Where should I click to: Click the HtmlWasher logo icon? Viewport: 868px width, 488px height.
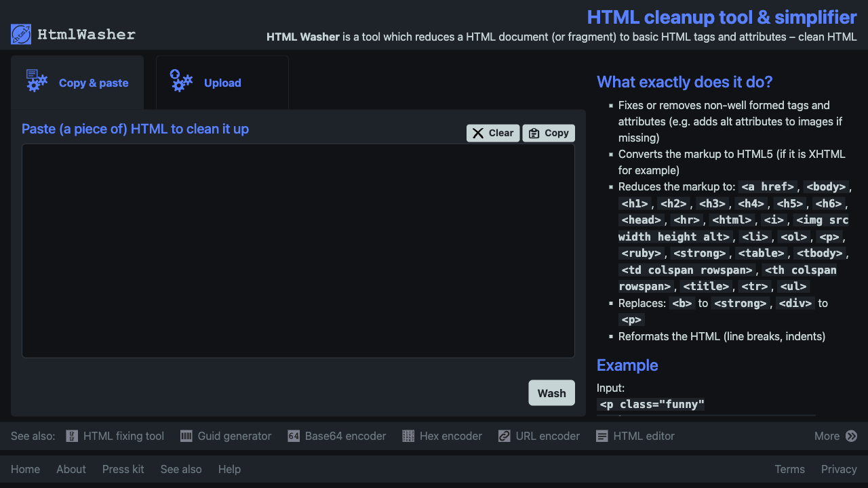[21, 35]
